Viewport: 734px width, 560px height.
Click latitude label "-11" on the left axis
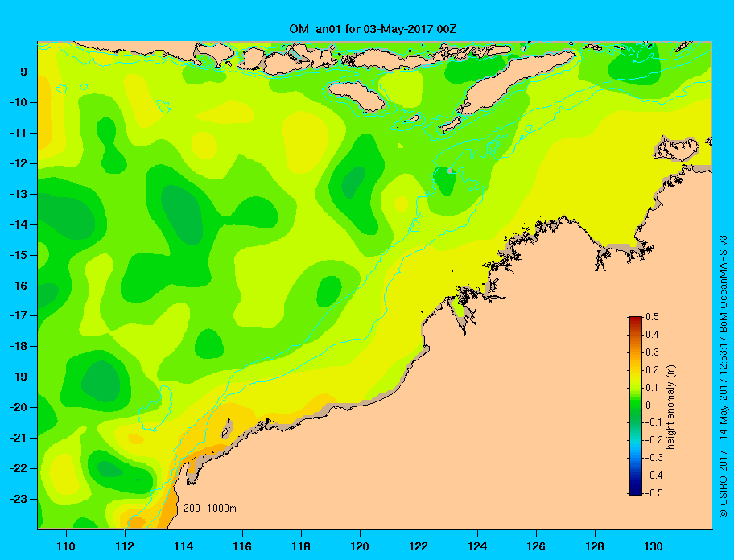pyautogui.click(x=18, y=133)
